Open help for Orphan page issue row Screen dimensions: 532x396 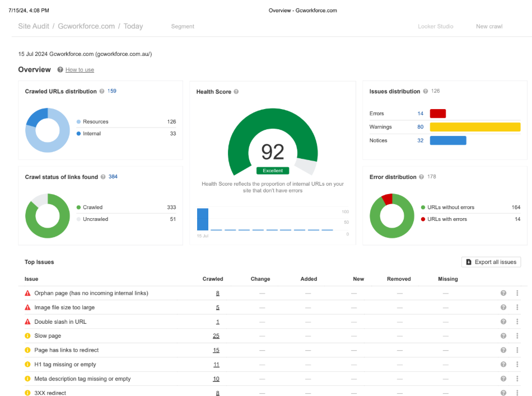point(503,293)
